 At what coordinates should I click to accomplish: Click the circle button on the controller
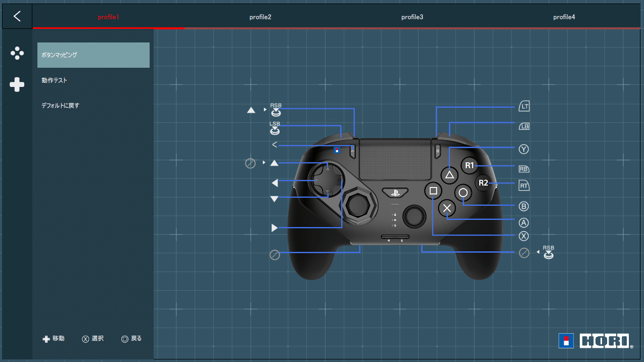coord(463,193)
